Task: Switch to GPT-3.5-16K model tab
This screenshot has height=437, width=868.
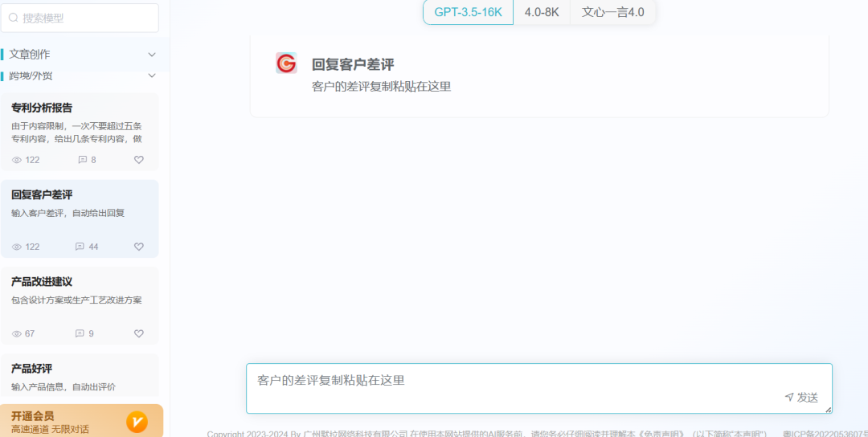Action: click(x=469, y=12)
